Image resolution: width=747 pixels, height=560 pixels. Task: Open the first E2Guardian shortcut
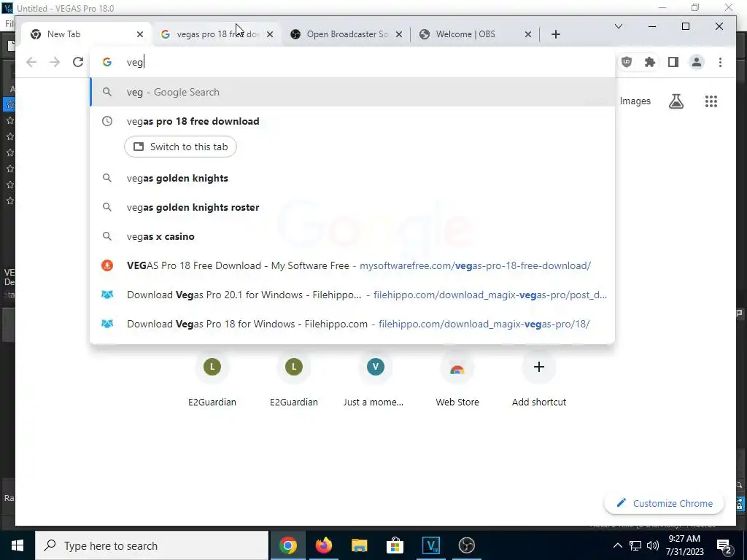click(x=212, y=381)
